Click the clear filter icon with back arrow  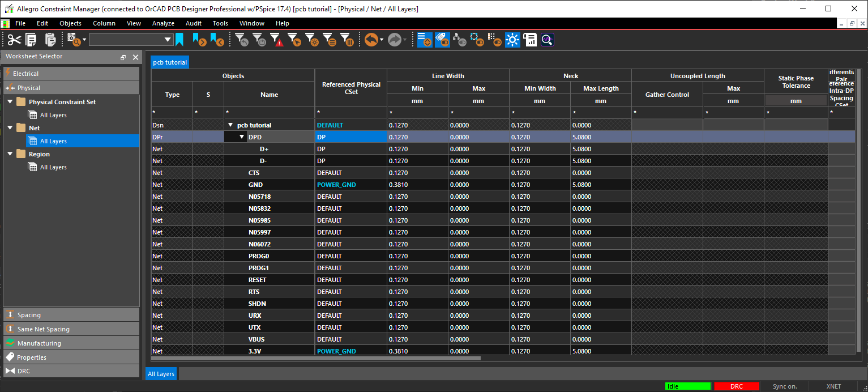coord(242,40)
